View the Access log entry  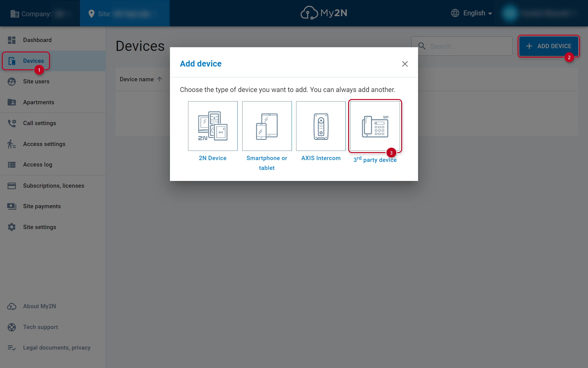(53, 164)
